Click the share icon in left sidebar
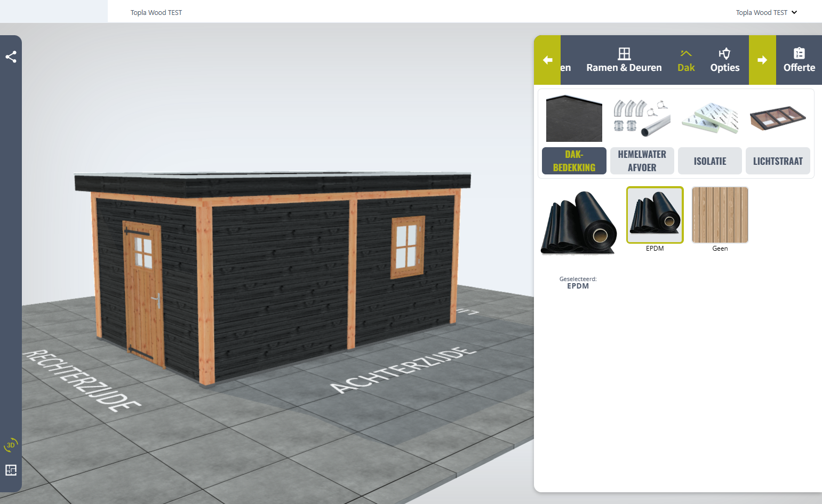Image resolution: width=822 pixels, height=504 pixels. coord(11,57)
